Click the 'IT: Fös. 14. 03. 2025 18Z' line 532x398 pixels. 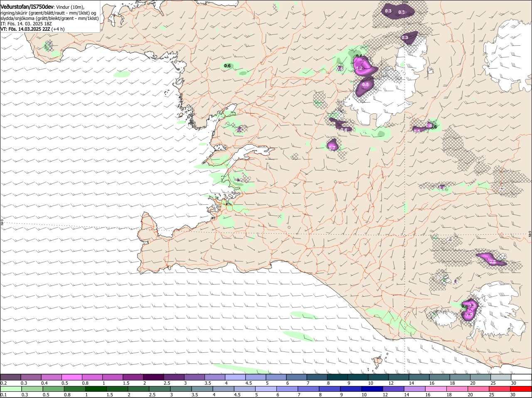pos(26,24)
